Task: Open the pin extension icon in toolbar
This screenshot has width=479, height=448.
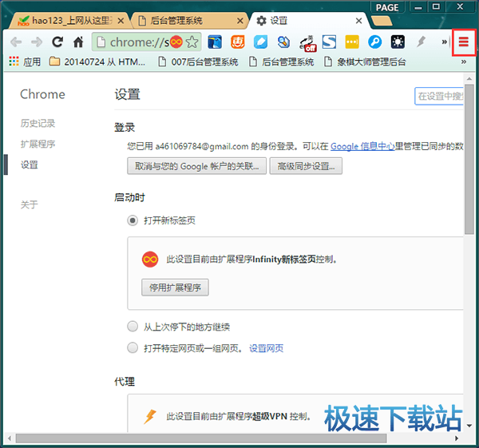Action: pyautogui.click(x=421, y=42)
